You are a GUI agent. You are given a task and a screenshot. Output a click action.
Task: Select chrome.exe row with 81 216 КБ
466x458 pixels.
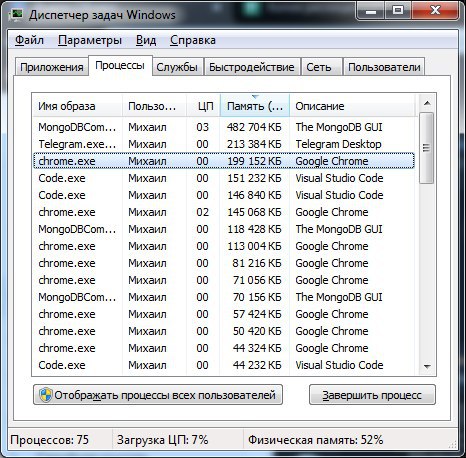224,263
